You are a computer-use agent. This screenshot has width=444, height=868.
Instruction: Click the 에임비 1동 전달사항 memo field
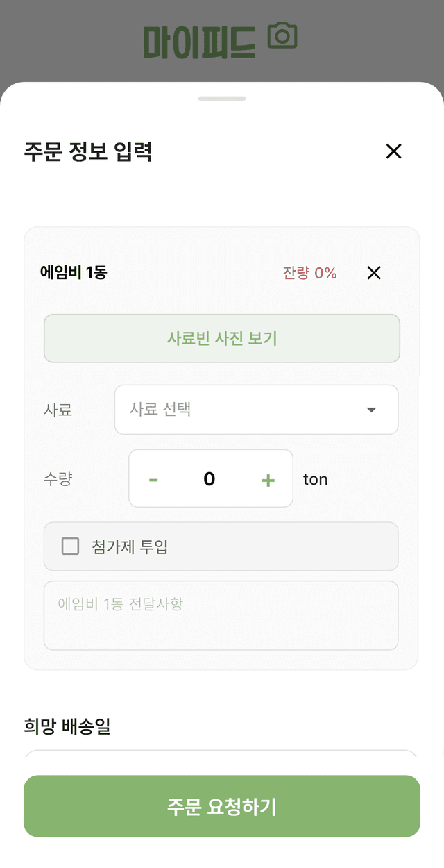[221, 615]
